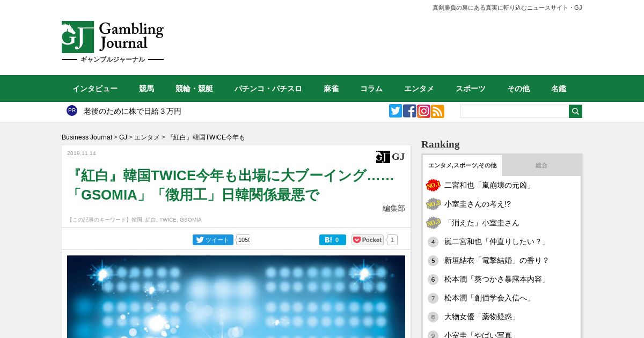Click the 編集部 author label
The image size is (644, 338).
394,208
